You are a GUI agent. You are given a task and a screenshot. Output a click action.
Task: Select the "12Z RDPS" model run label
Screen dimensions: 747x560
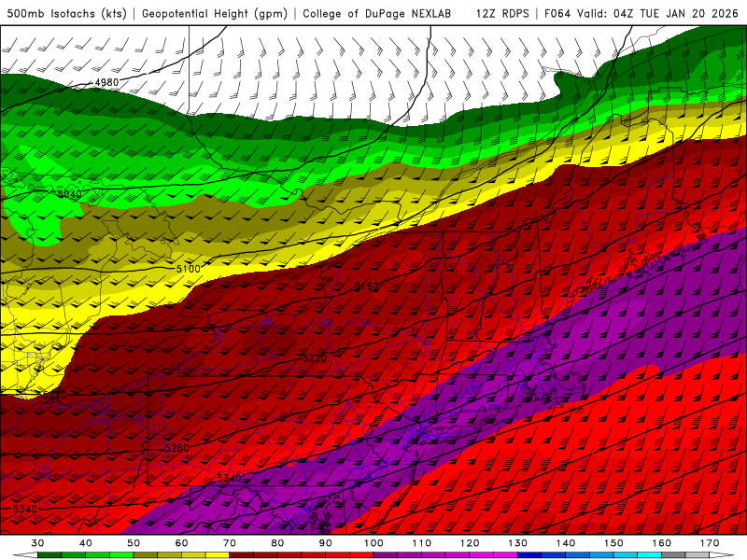tap(502, 13)
